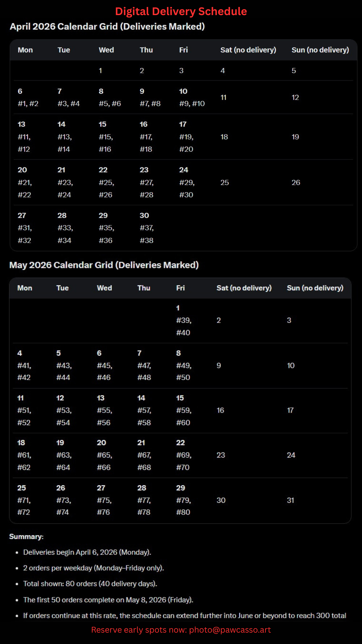The width and height of the screenshot is (362, 644).
Task: Click the 'Deliveries begin April 6, 2026' bullet
Action: (x=87, y=552)
